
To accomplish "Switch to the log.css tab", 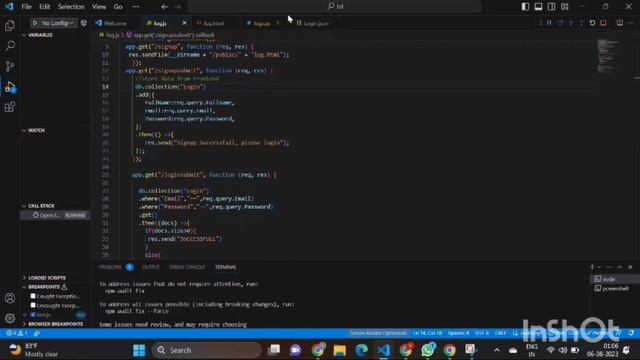I will coord(261,23).
